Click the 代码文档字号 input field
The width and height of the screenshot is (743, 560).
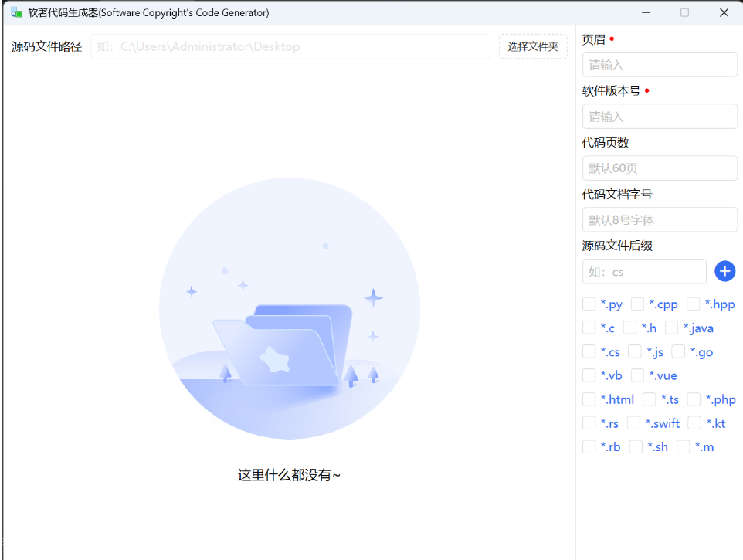[660, 220]
